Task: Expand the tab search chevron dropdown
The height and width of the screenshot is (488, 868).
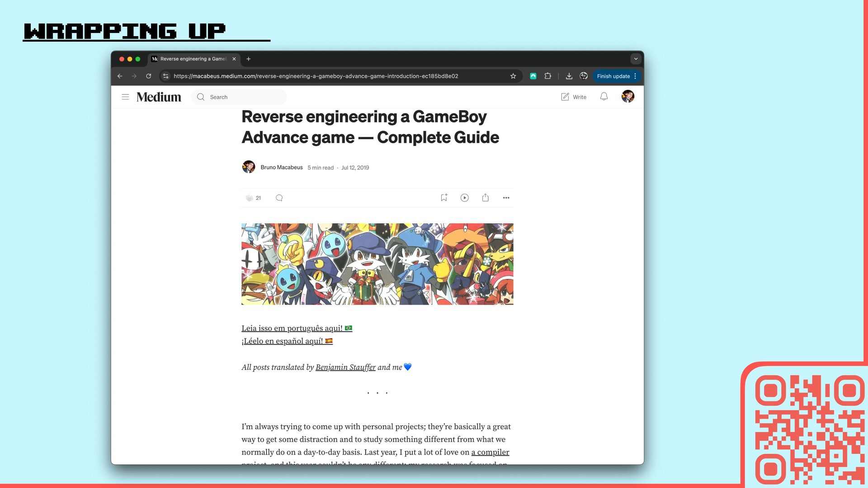Action: [636, 59]
